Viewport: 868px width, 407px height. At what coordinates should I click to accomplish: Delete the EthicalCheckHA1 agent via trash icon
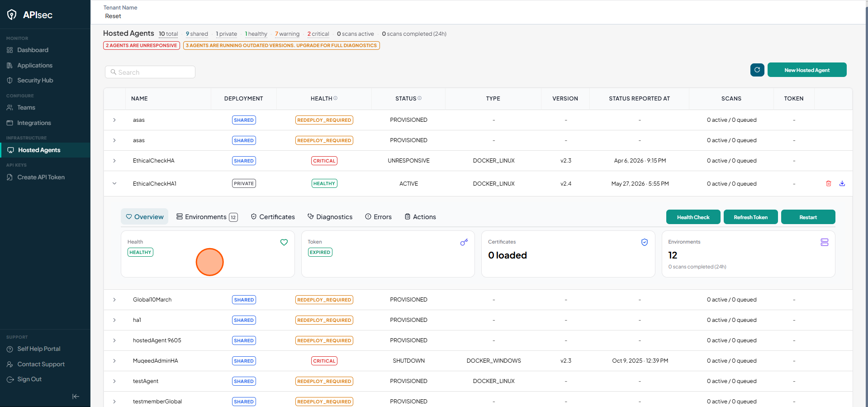click(x=829, y=183)
